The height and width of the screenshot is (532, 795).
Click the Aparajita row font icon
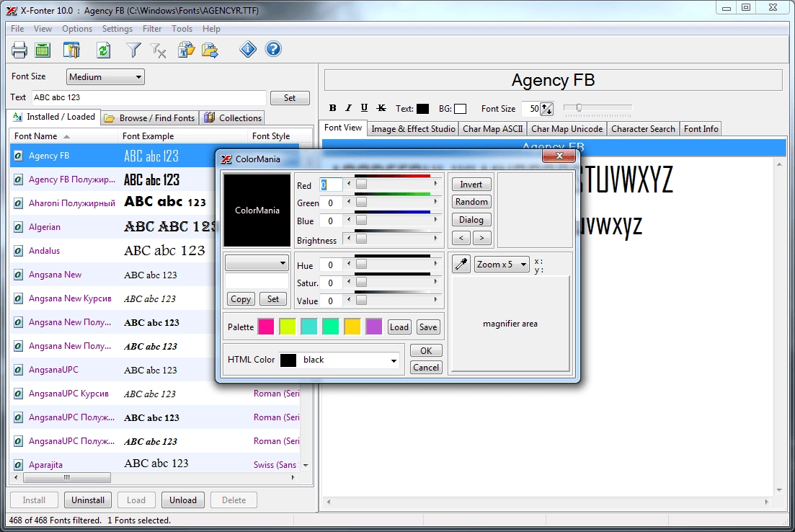click(18, 465)
